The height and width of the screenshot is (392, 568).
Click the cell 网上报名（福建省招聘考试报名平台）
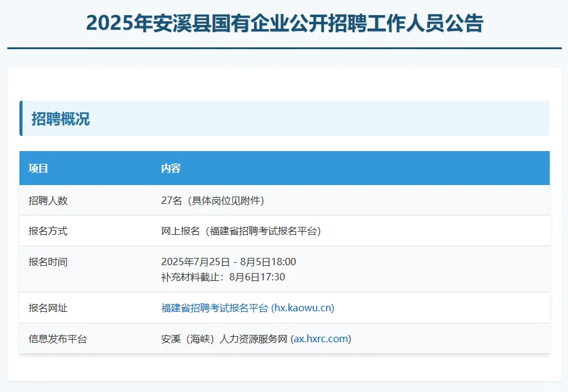click(241, 231)
